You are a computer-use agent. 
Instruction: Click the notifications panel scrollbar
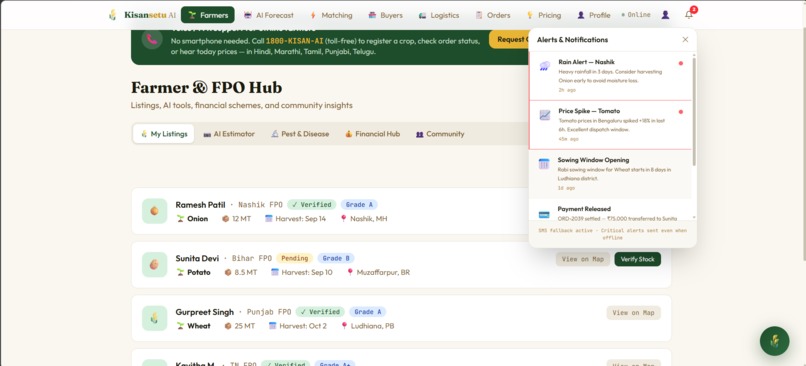click(x=694, y=112)
